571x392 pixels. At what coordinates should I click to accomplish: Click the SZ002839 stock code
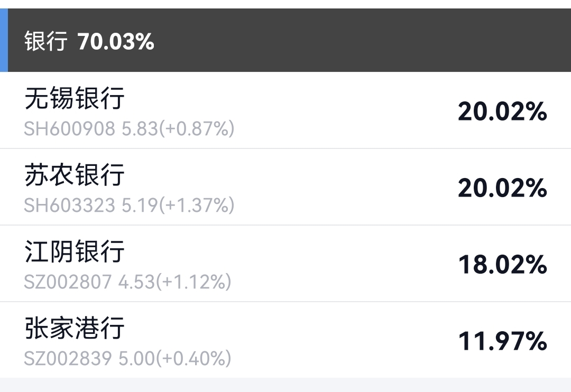68,359
